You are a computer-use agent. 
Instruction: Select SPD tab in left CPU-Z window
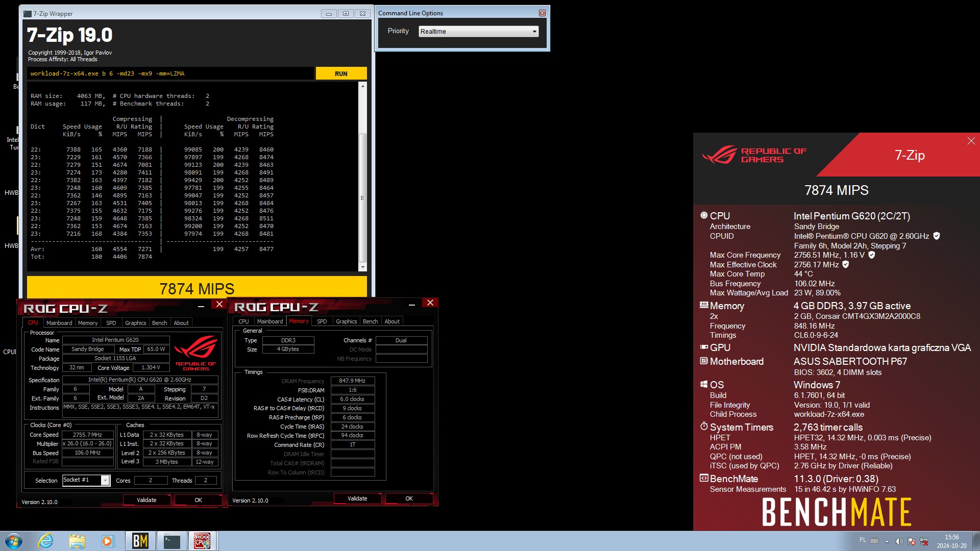pyautogui.click(x=111, y=323)
